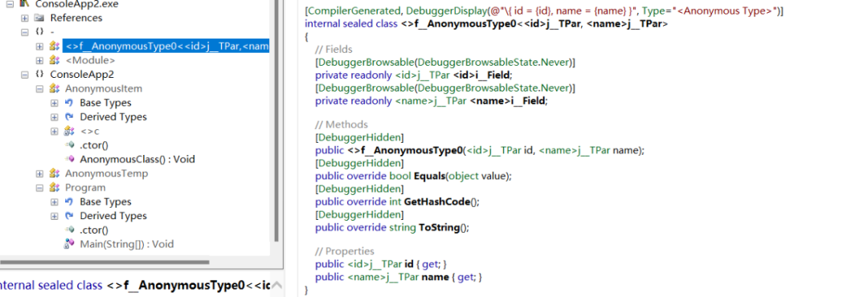Click the AnonymousItem class icon

(55, 88)
